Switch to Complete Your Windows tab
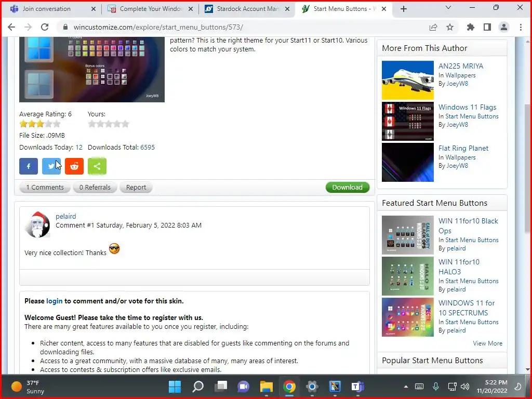The image size is (532, 399). [x=150, y=9]
